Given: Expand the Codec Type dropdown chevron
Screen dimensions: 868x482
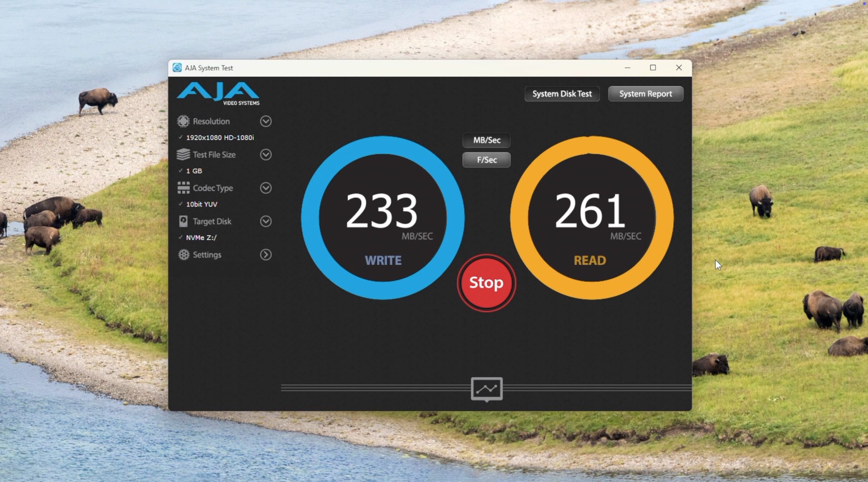Looking at the screenshot, I should click(x=266, y=188).
